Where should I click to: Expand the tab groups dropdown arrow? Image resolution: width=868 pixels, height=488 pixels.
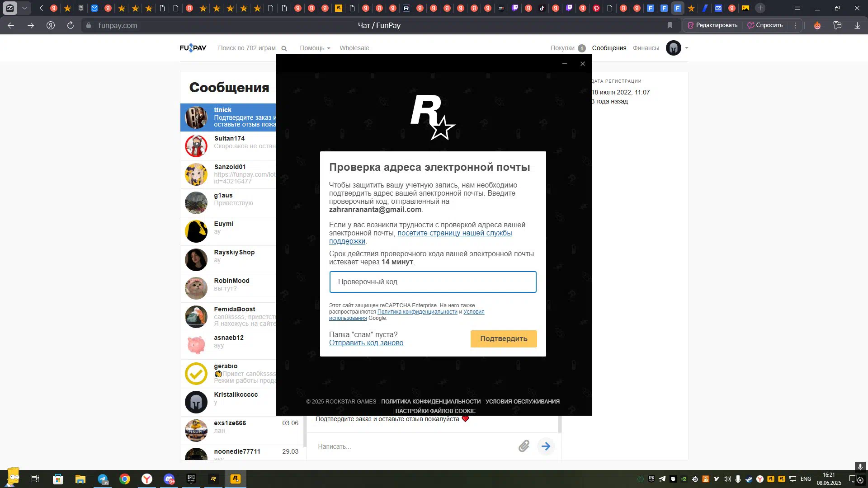(x=25, y=8)
